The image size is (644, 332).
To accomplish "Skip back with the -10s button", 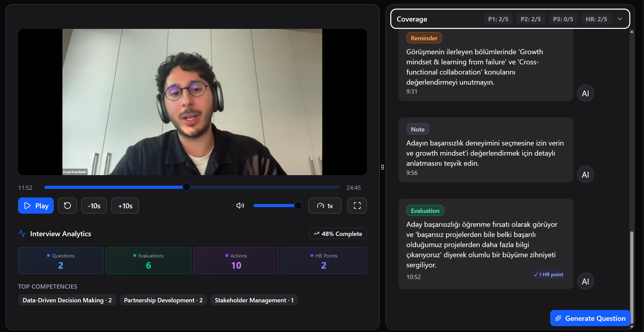I will click(x=94, y=206).
